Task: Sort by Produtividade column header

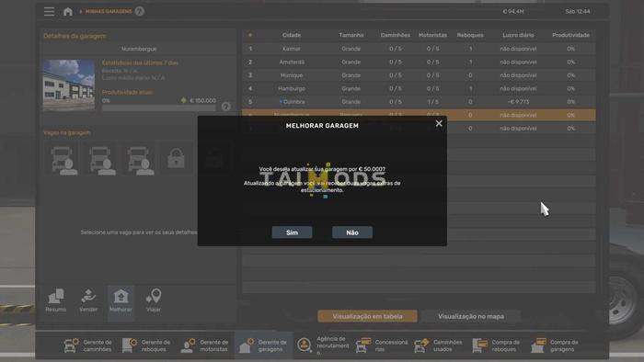Action: click(571, 35)
